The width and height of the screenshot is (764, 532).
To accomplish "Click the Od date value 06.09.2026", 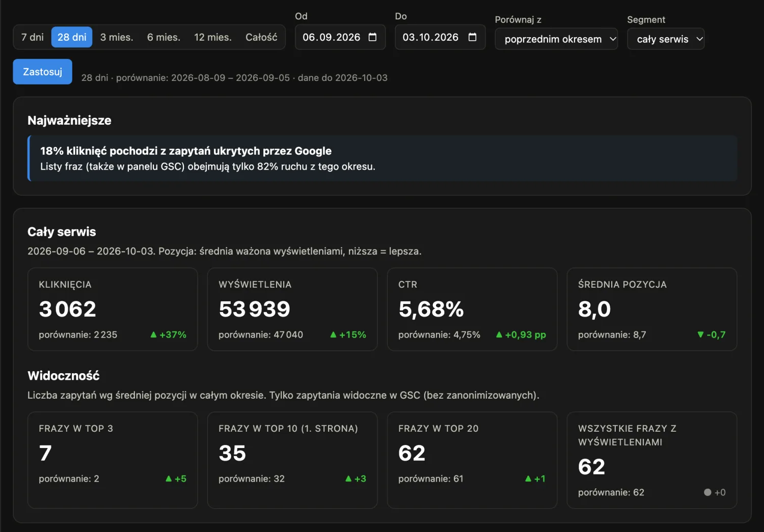I will [x=331, y=37].
